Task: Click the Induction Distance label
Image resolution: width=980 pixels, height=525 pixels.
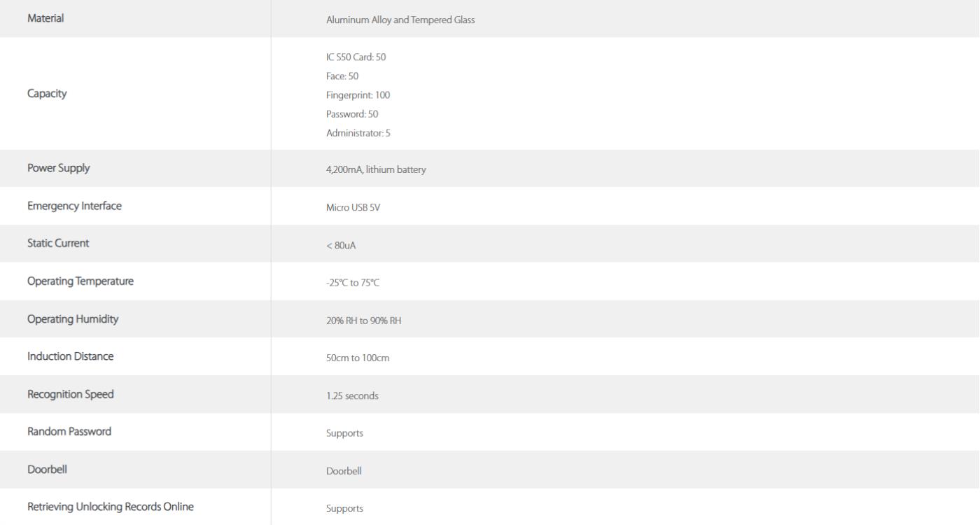Action: [x=70, y=356]
